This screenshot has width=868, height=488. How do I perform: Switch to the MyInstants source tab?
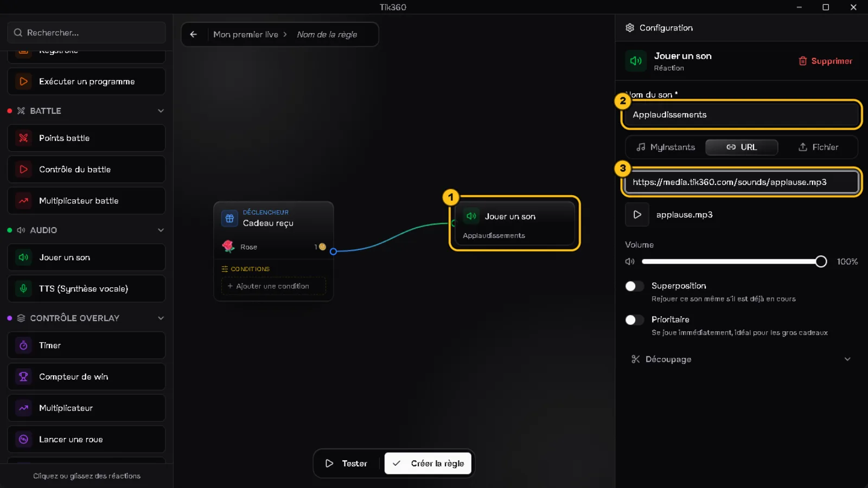pos(666,147)
